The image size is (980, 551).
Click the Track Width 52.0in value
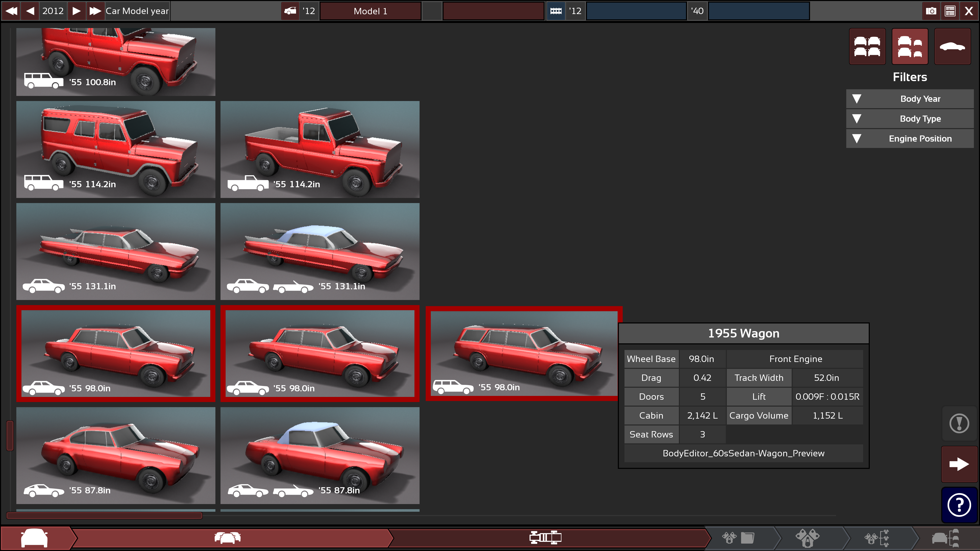pos(827,378)
